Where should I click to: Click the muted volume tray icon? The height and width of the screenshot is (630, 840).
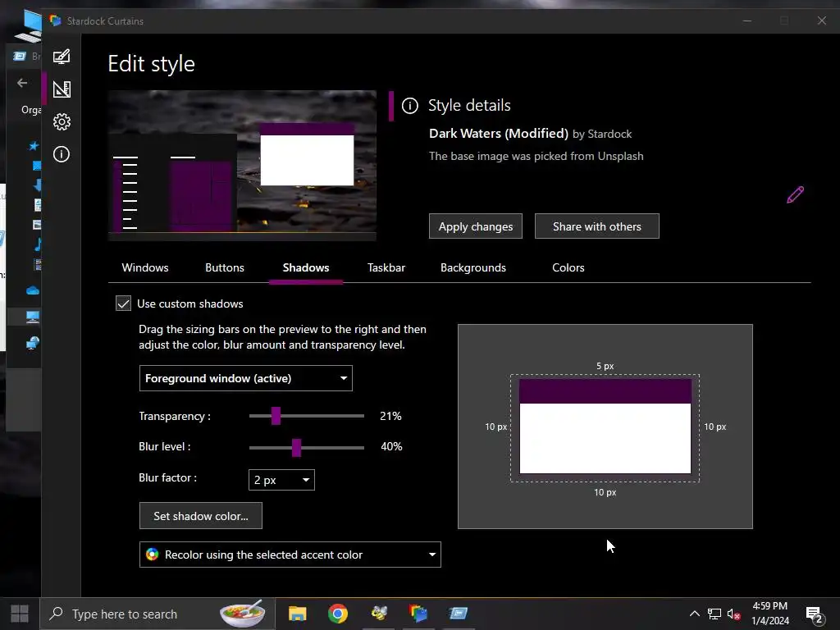pos(734,614)
